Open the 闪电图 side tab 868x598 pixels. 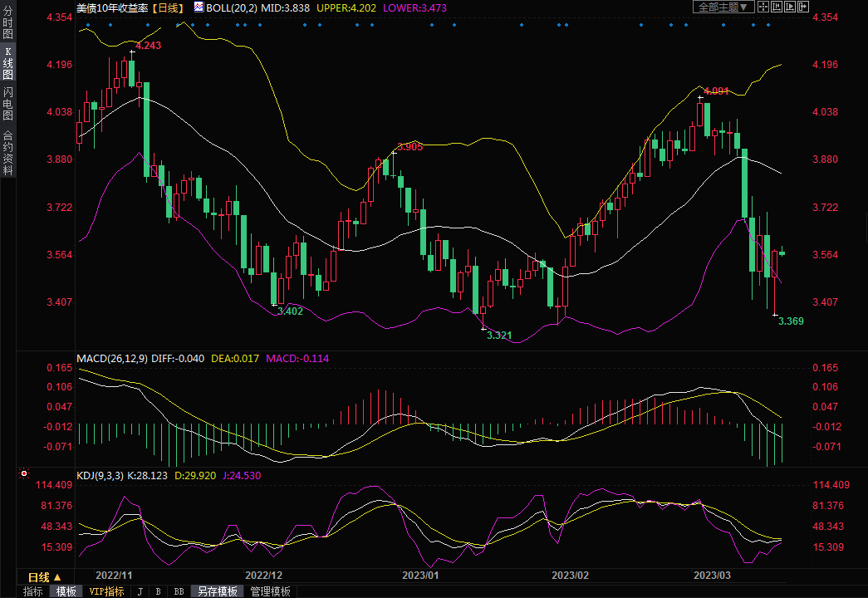click(x=7, y=104)
